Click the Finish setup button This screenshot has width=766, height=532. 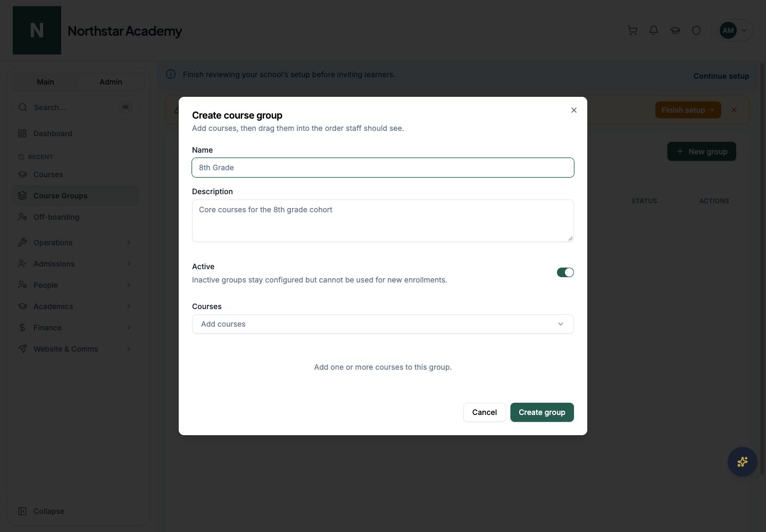point(688,110)
